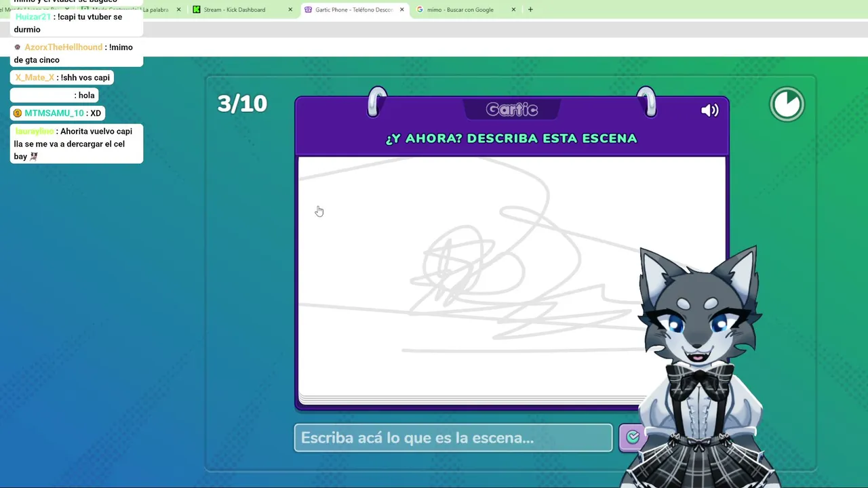Viewport: 868px width, 488px height.
Task: Open a new browser tab
Action: click(x=530, y=9)
